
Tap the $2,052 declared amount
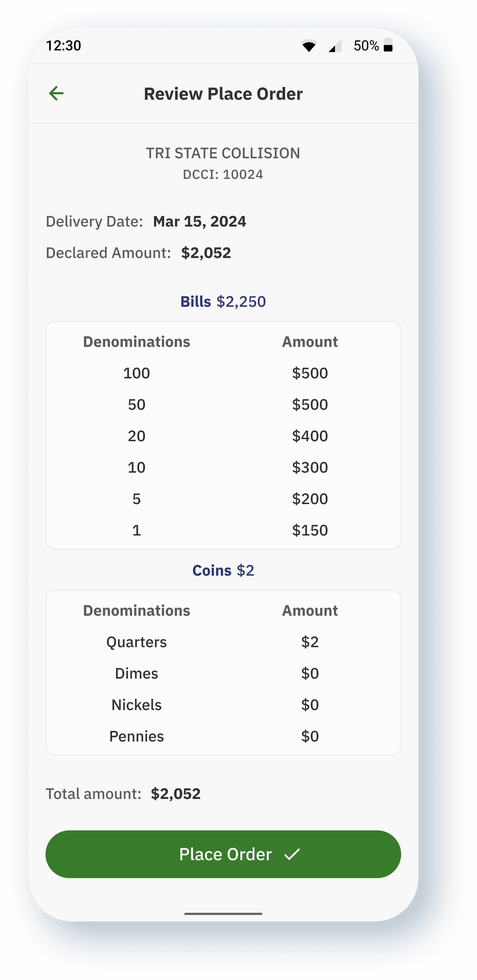point(206,253)
